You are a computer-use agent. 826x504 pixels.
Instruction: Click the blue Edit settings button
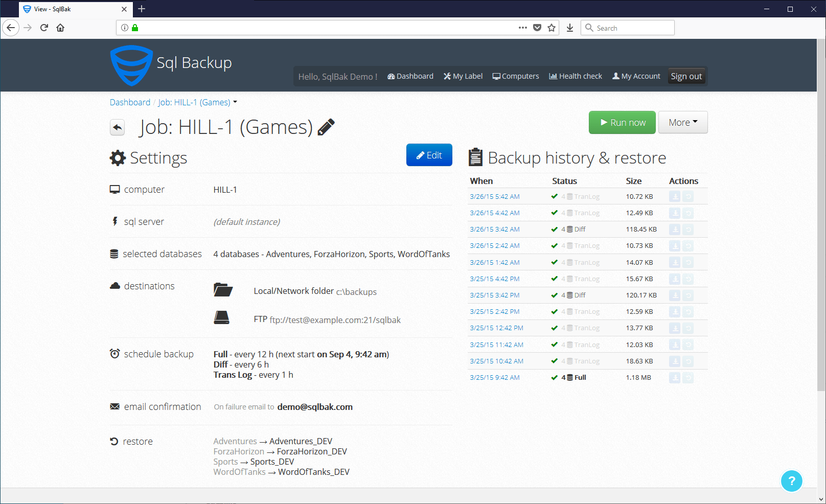point(429,155)
